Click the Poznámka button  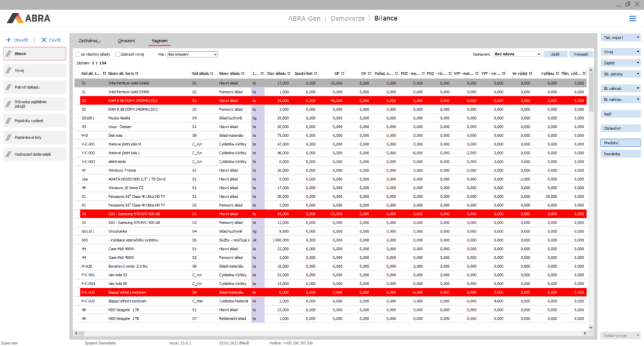click(620, 154)
